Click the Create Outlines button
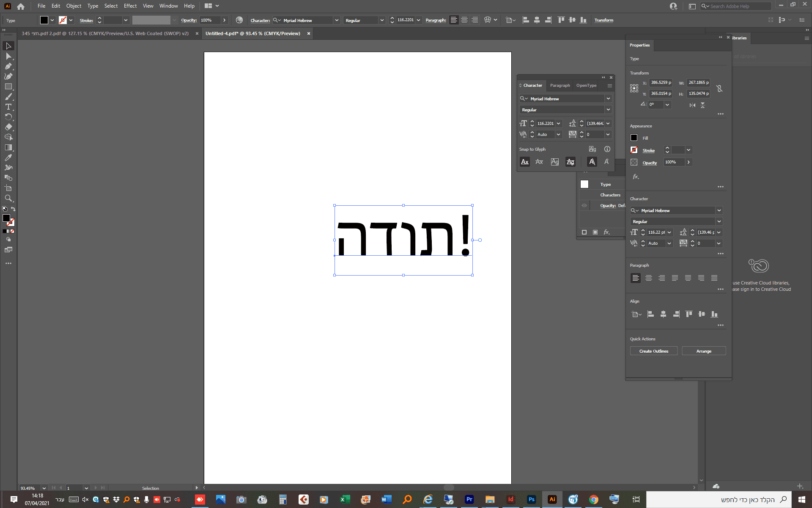This screenshot has height=508, width=812. [653, 351]
